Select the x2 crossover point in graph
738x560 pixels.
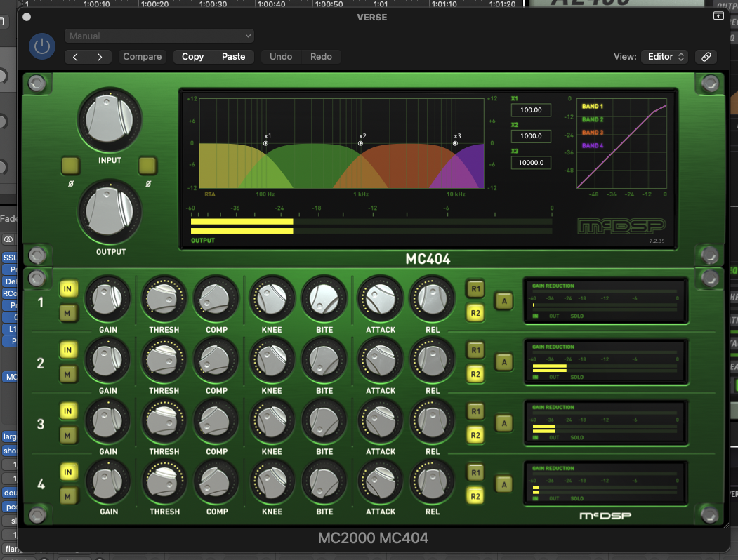click(x=360, y=143)
